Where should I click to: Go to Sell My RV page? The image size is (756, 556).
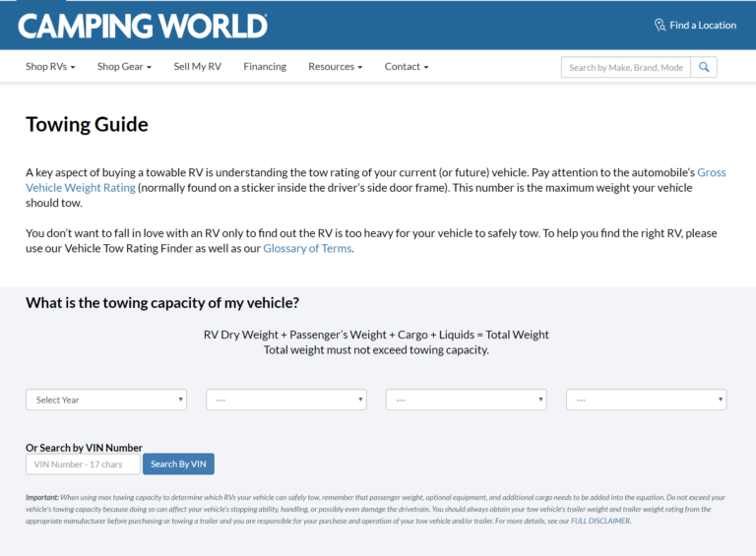[x=197, y=67]
